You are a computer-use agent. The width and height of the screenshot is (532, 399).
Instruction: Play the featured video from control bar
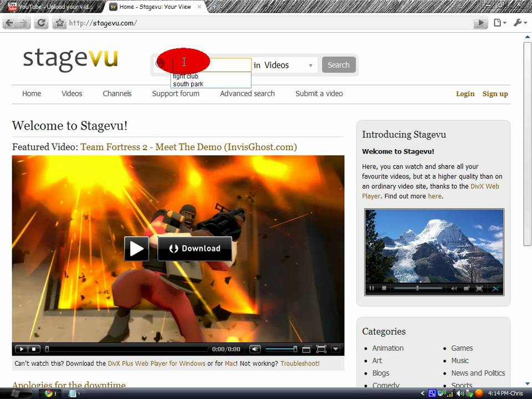[x=21, y=349]
